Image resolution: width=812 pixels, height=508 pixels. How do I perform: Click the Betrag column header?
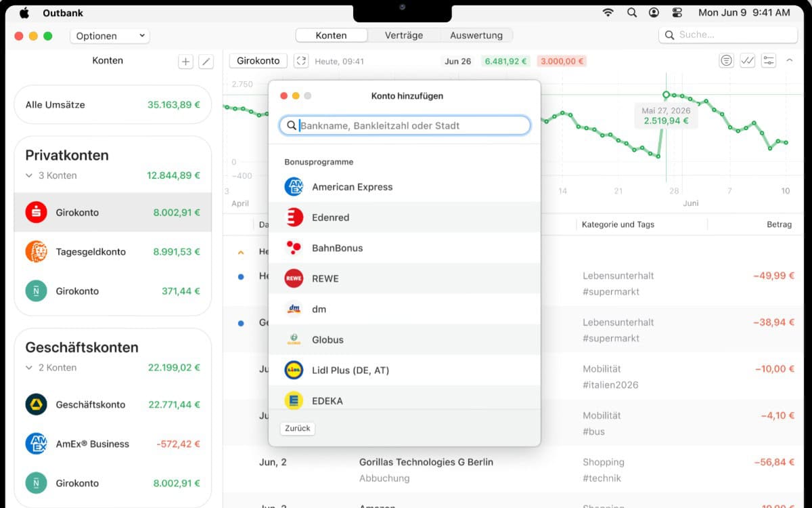click(780, 224)
